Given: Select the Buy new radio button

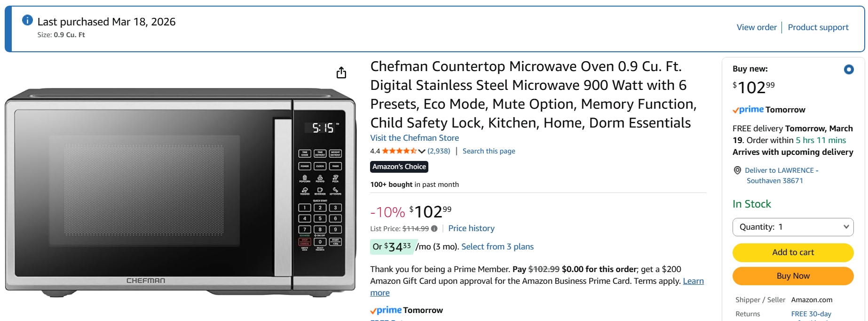Looking at the screenshot, I should (849, 69).
